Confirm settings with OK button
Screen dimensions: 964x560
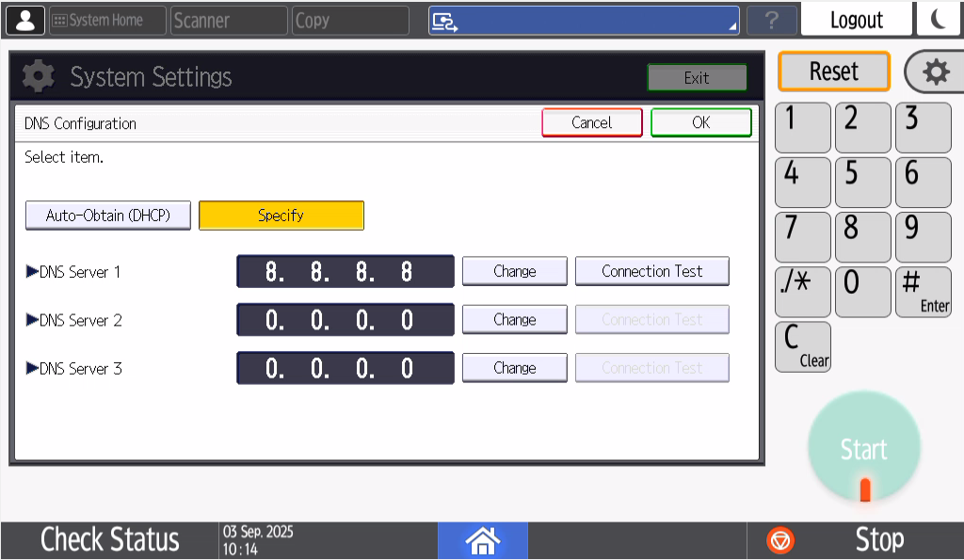pos(700,122)
